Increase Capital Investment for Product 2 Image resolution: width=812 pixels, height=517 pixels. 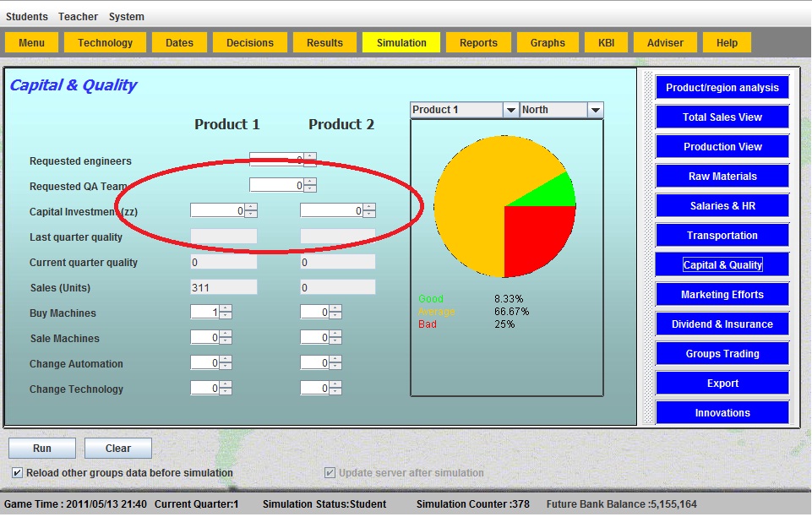click(x=369, y=207)
